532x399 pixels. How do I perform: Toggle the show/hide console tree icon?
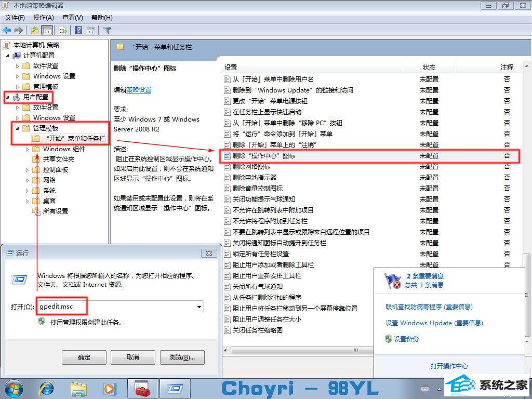coord(47,30)
